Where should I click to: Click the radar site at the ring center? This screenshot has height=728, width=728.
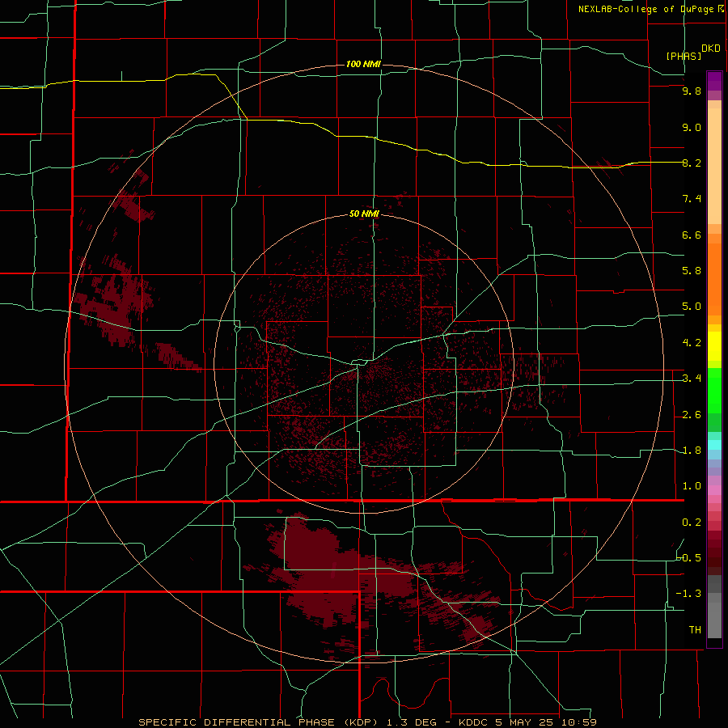point(364,363)
